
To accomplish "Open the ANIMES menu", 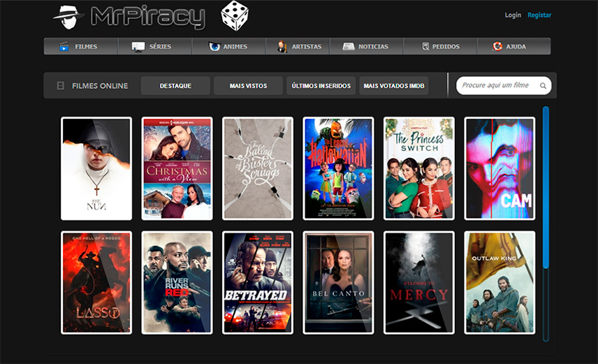I will point(229,46).
